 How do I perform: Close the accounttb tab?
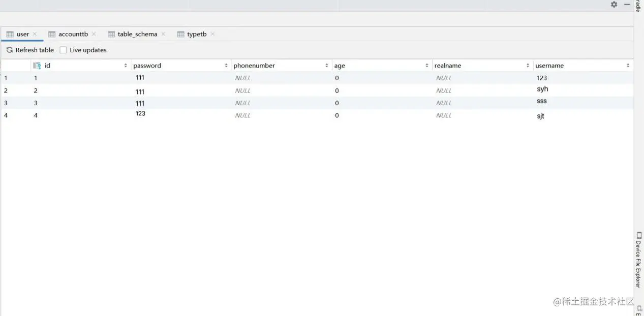coord(94,34)
